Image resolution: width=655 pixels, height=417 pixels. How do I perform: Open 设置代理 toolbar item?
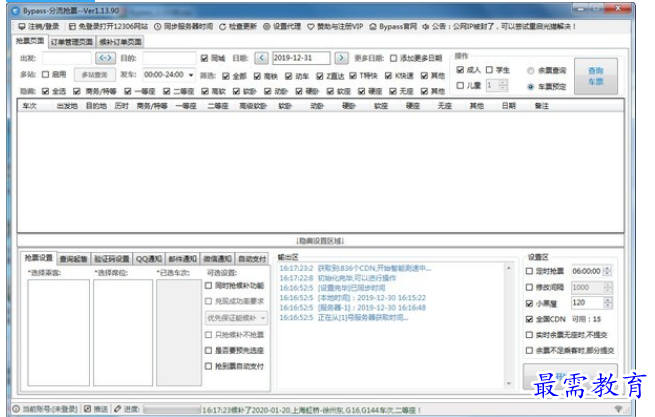click(282, 26)
